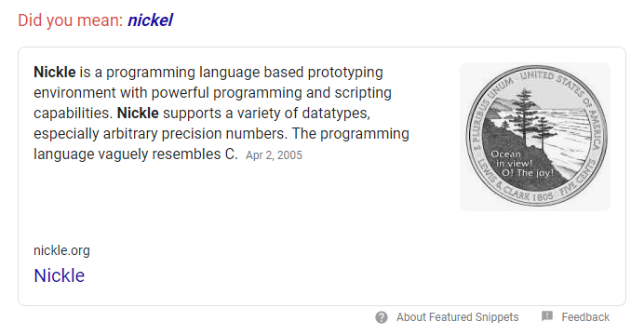Click the first bold "Nickle" in the snippet
The width and height of the screenshot is (644, 335).
coord(55,73)
